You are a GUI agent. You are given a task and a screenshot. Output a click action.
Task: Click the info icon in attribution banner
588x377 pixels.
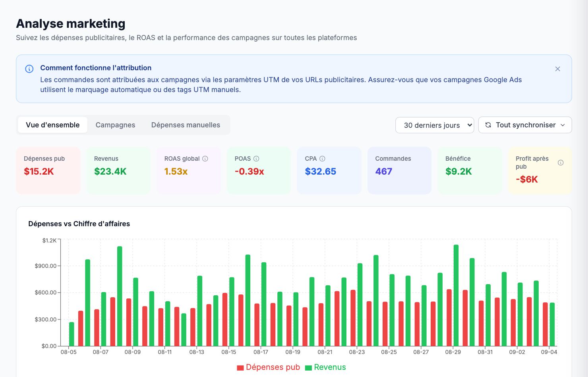(29, 69)
